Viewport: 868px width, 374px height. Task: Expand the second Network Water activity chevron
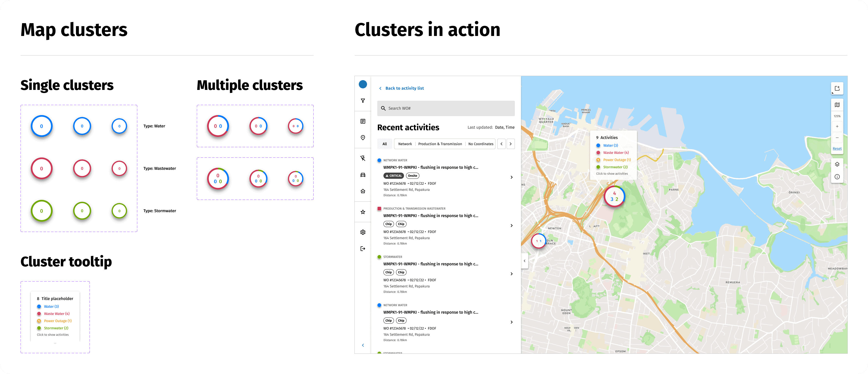(512, 322)
